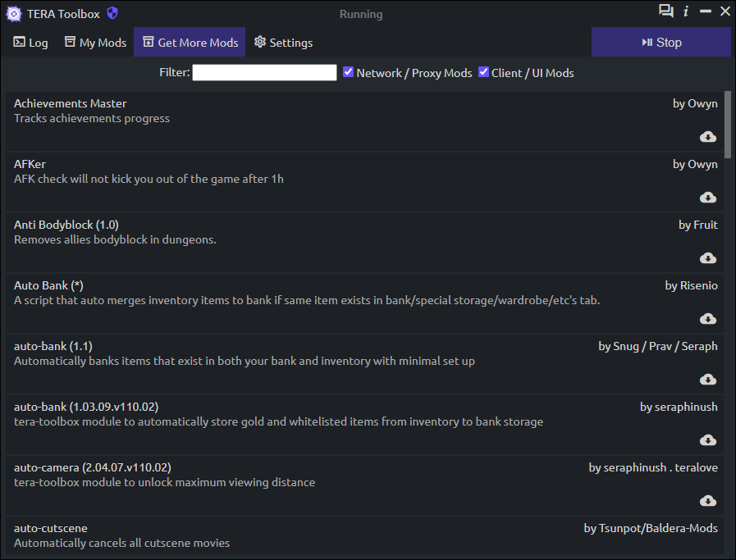Toggle the Client / UI Mods checkbox

[484, 72]
